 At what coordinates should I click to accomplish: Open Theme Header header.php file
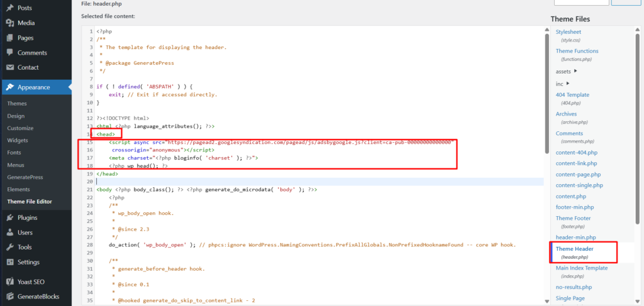coord(575,249)
